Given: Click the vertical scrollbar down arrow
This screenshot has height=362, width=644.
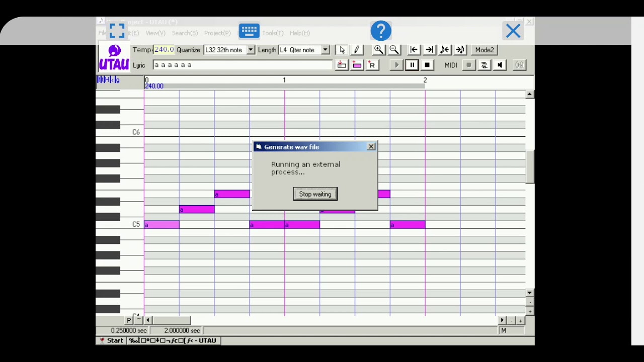Looking at the screenshot, I should click(x=530, y=293).
